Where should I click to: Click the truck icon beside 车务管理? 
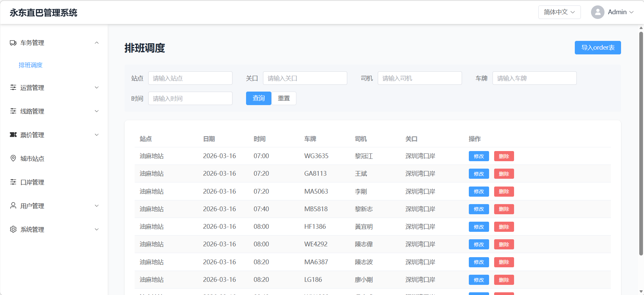(13, 43)
